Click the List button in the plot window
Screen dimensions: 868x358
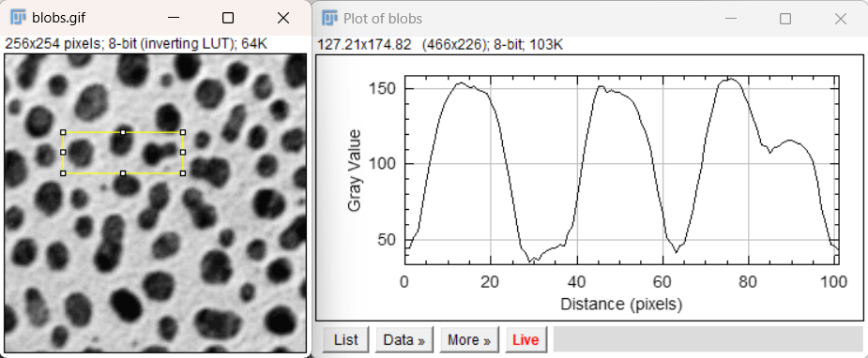(x=346, y=339)
